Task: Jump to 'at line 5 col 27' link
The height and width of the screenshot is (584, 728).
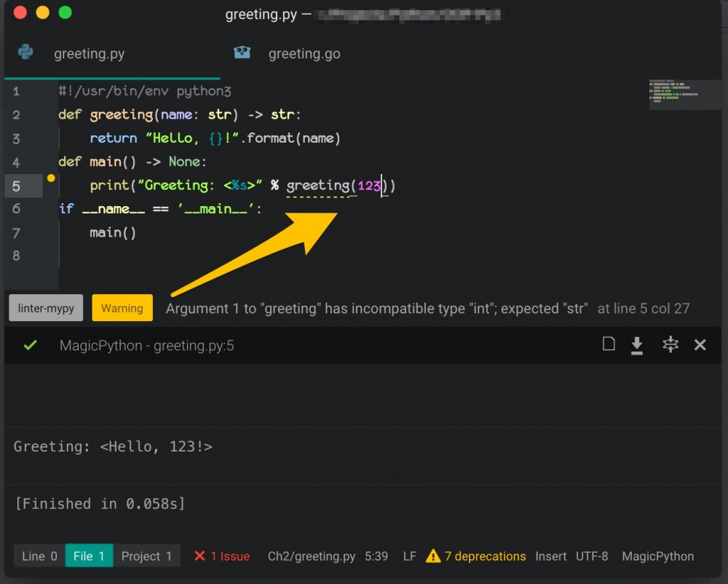Action: [643, 309]
